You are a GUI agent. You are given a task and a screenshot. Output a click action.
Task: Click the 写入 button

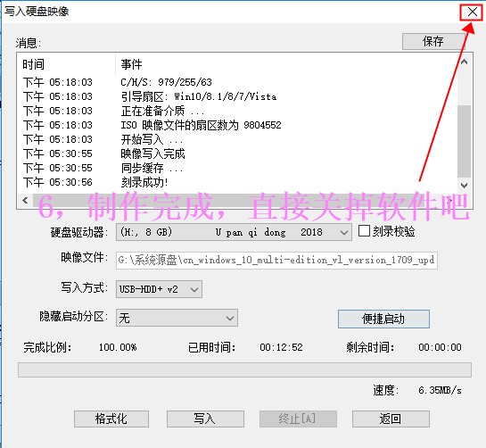pyautogui.click(x=205, y=419)
